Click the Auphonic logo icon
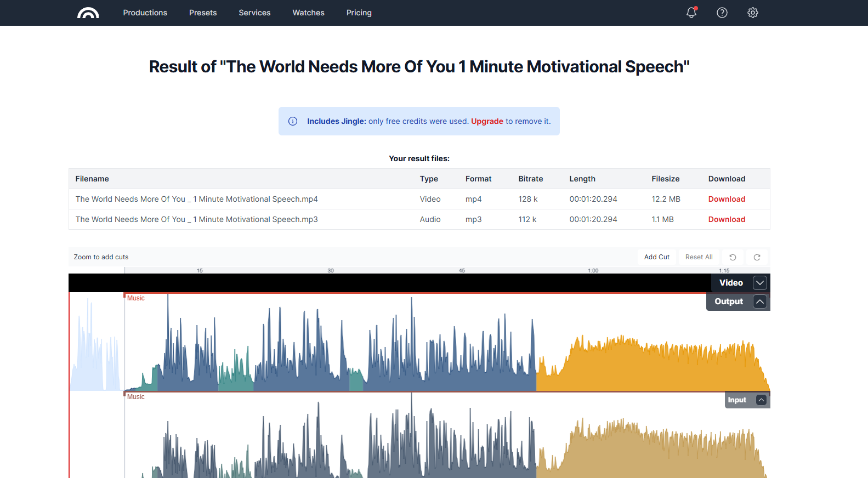Viewport: 868px width, 478px height. 88,13
